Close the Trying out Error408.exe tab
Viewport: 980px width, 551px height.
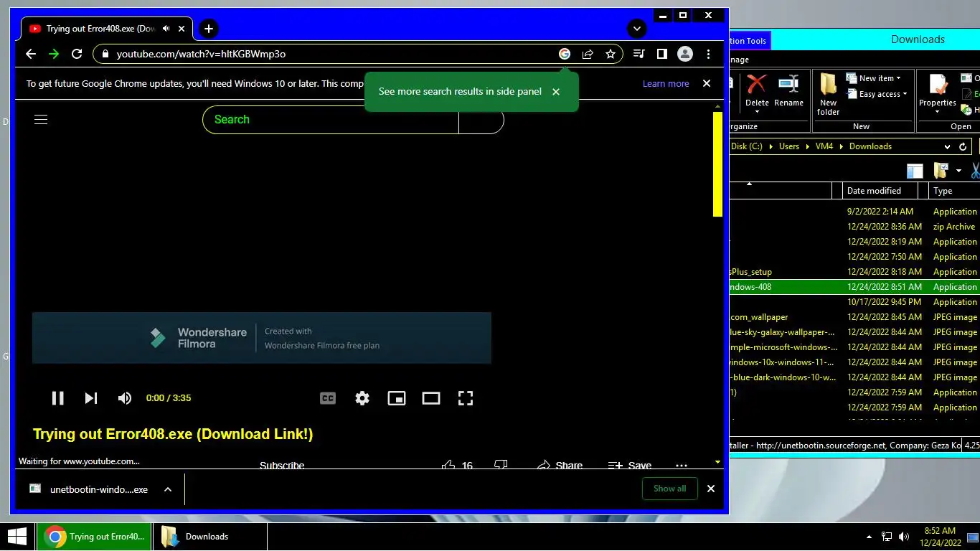tap(182, 29)
